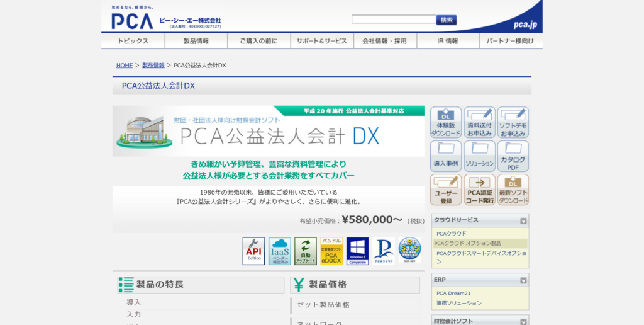The width and height of the screenshot is (644, 325).
Task: Open the PCA Dream21 link
Action: pos(453,294)
